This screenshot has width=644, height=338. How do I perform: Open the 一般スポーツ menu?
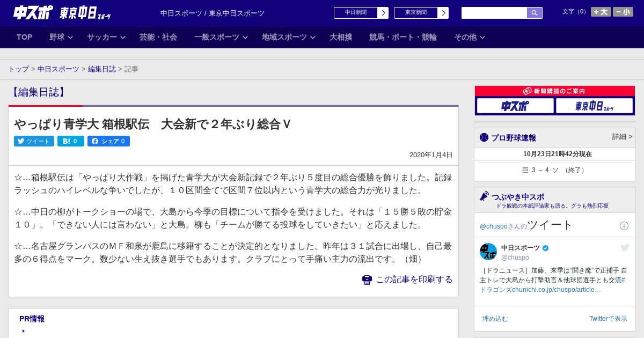217,37
